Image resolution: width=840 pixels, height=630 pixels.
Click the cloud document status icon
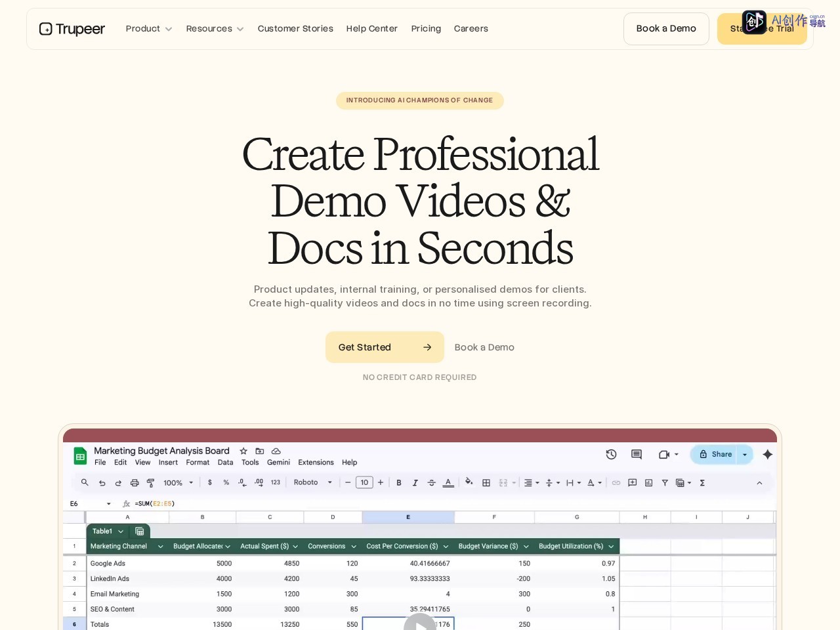pos(276,451)
